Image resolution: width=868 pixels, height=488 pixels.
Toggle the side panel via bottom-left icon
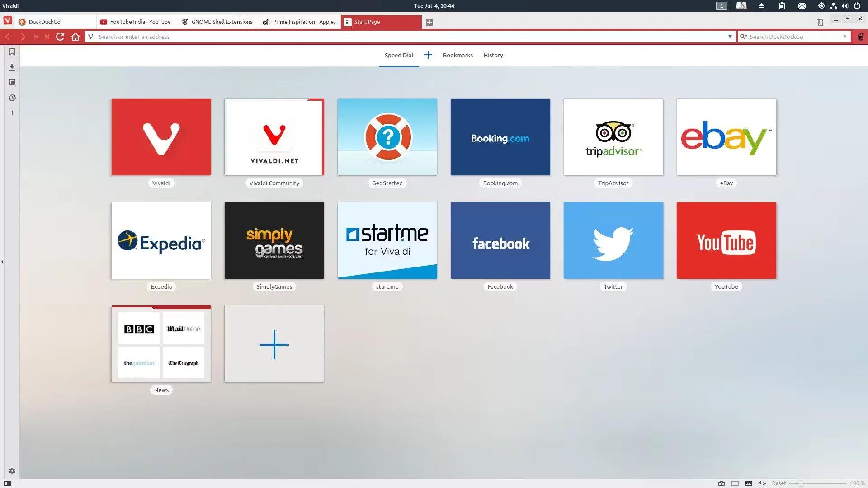[x=8, y=483]
